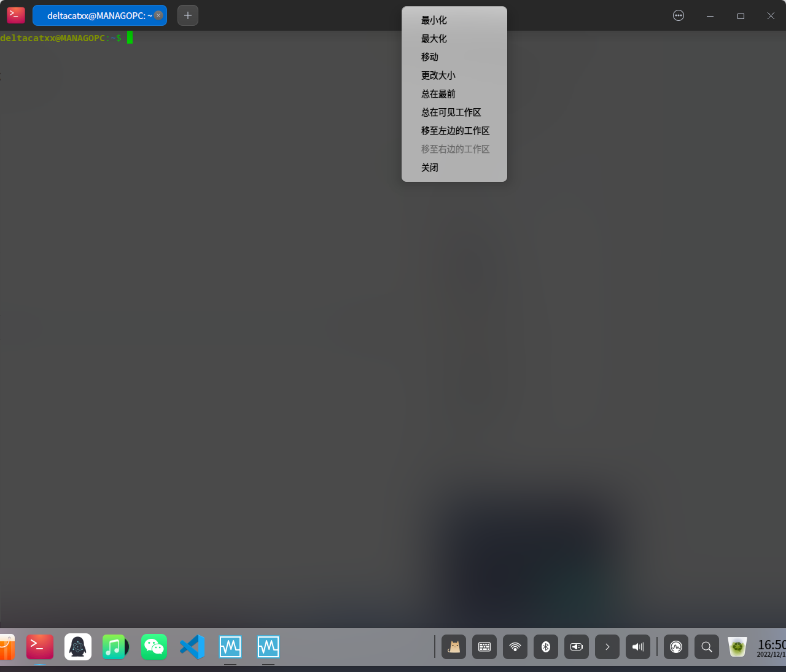Open search from the system tray
Screen dimensions: 786x672
(706, 646)
